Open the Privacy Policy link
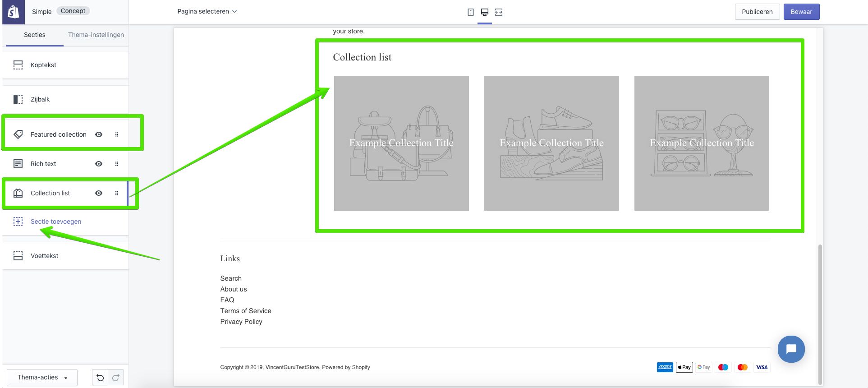The image size is (868, 388). pyautogui.click(x=241, y=322)
